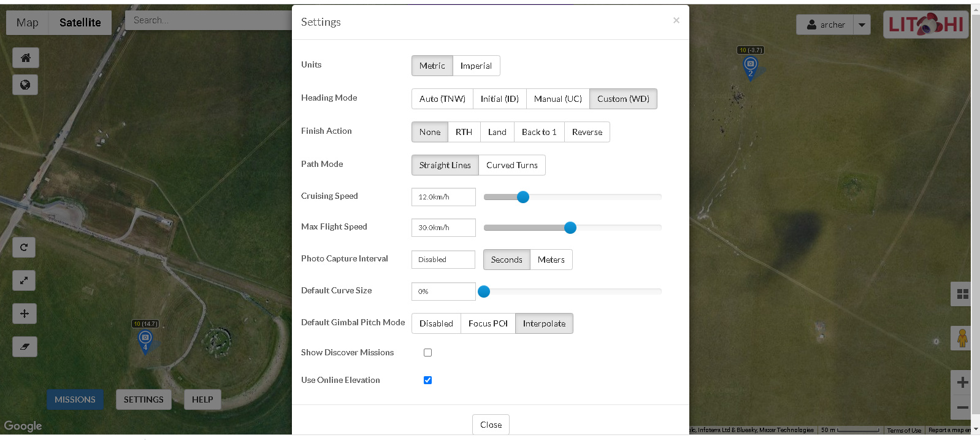
Task: Click the grid tiles icon on the right edge
Action: coord(962,294)
